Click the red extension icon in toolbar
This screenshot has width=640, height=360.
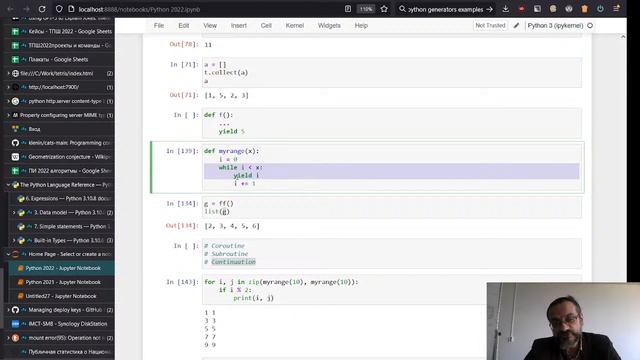[x=522, y=9]
